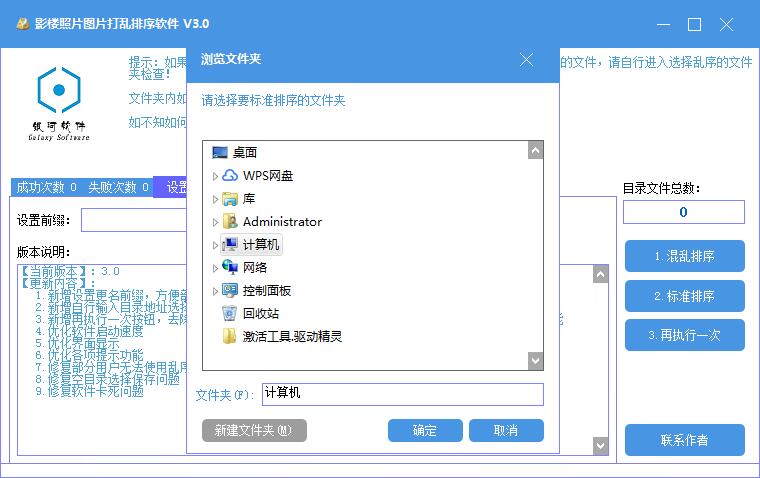Select 控制面板 label in folder tree
The width and height of the screenshot is (760, 478).
click(267, 290)
